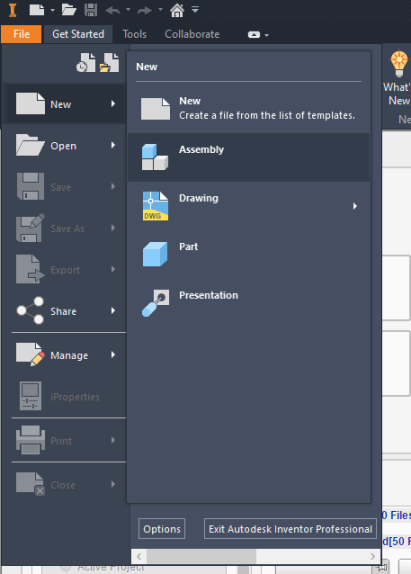Viewport: 411px width, 574px height.
Task: Expand the Open submenu arrow
Action: tap(113, 145)
